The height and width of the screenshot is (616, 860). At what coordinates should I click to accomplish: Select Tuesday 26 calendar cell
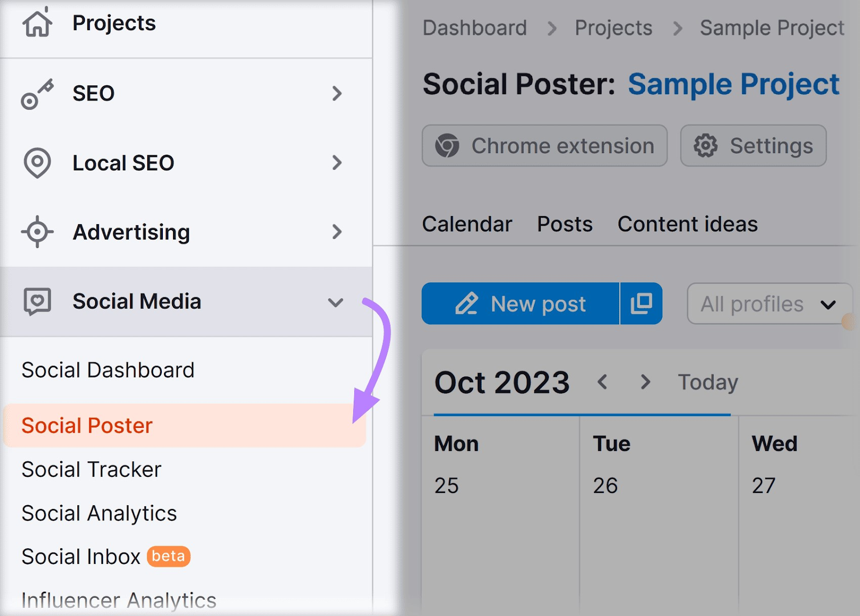659,516
